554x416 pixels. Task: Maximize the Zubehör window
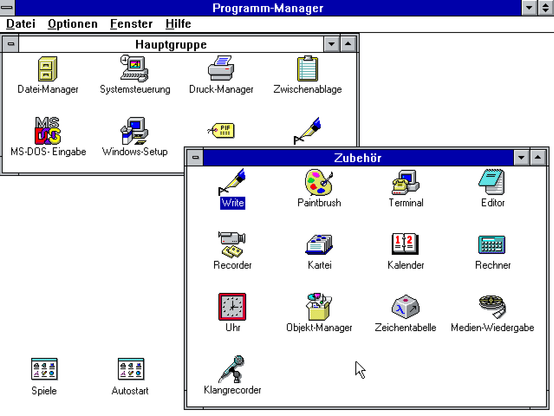(538, 157)
